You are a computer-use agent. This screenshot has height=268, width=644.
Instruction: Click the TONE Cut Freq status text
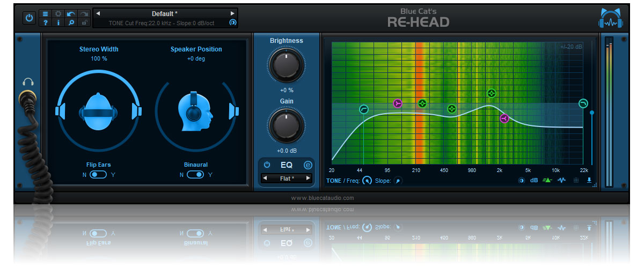click(x=162, y=23)
